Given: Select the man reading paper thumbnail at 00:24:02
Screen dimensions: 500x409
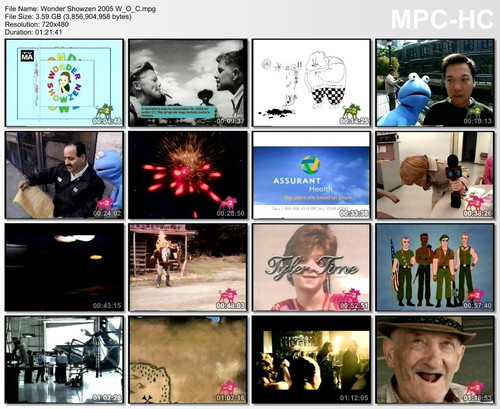Looking at the screenshot, I should point(64,175).
